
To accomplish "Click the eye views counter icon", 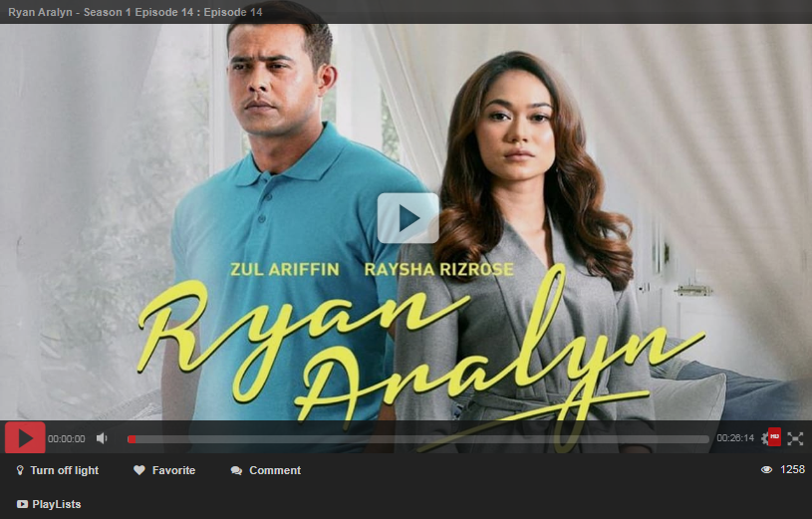I will [x=766, y=470].
